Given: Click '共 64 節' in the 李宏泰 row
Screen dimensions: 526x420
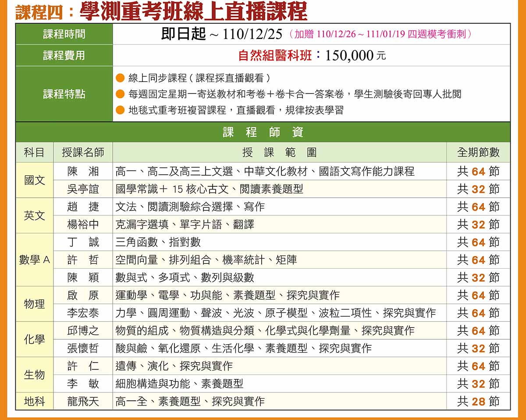Looking at the screenshot, I should click(x=478, y=313).
